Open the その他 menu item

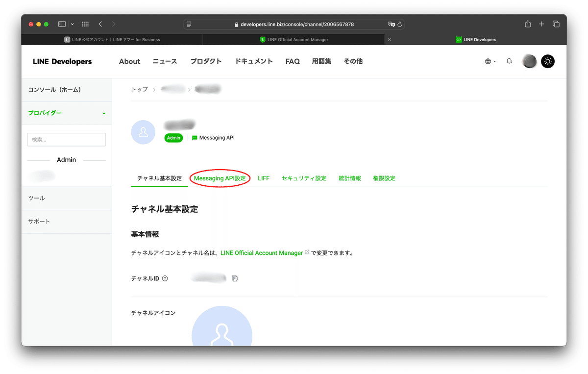click(353, 61)
